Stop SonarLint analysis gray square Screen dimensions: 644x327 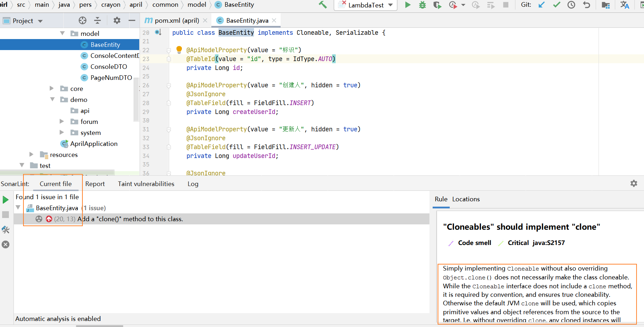click(6, 214)
